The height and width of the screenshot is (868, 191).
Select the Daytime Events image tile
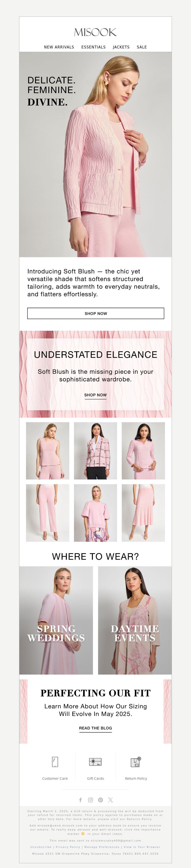[135, 620]
